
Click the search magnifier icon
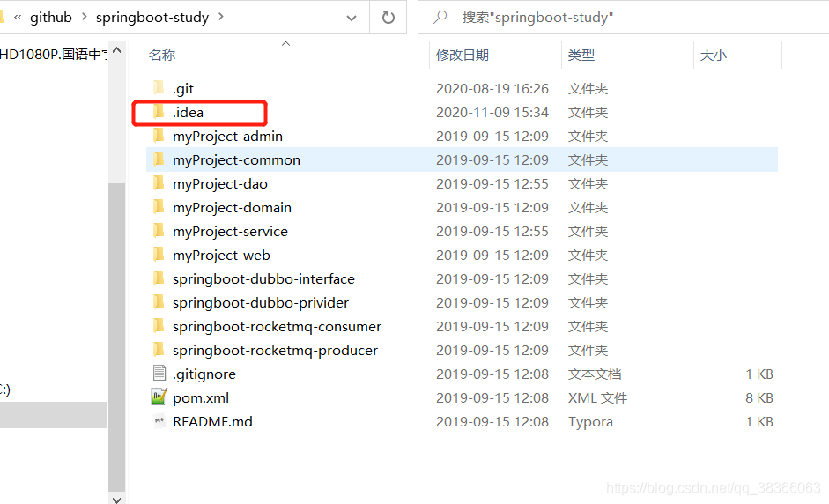pyautogui.click(x=440, y=18)
